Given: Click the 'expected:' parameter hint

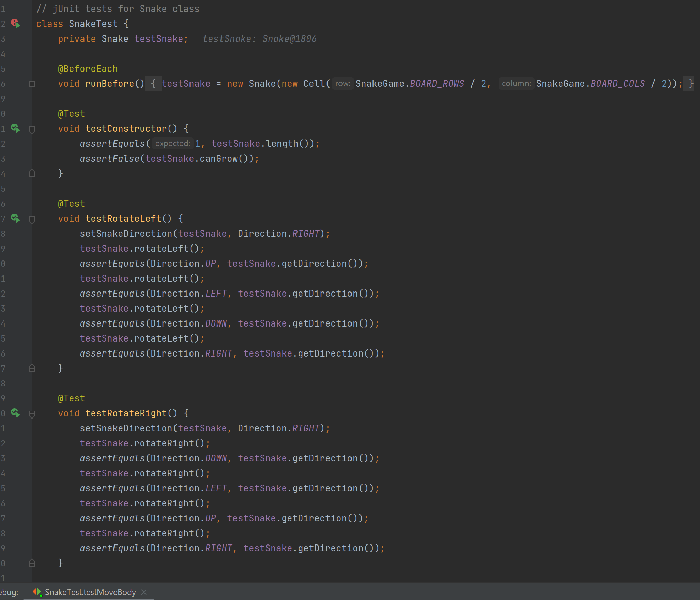Looking at the screenshot, I should tap(172, 144).
